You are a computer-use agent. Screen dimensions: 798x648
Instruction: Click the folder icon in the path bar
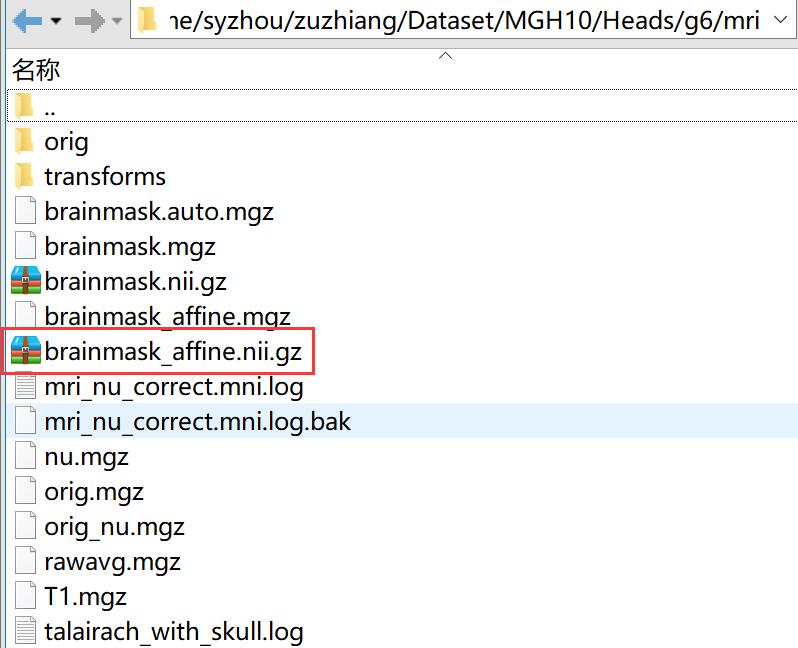pyautogui.click(x=148, y=21)
